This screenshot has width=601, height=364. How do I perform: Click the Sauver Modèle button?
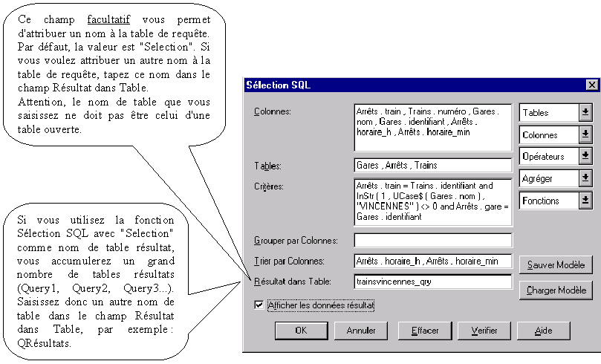tap(556, 265)
